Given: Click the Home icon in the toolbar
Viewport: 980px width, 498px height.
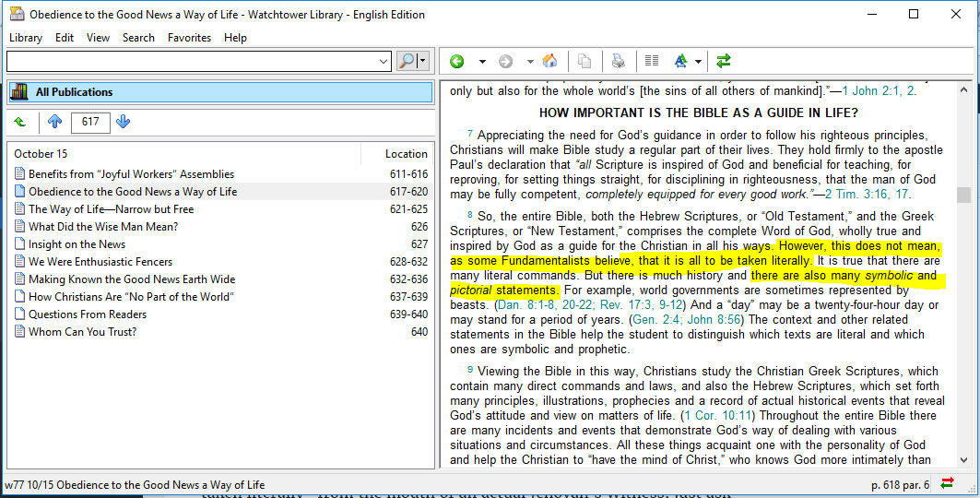Looking at the screenshot, I should pos(549,62).
